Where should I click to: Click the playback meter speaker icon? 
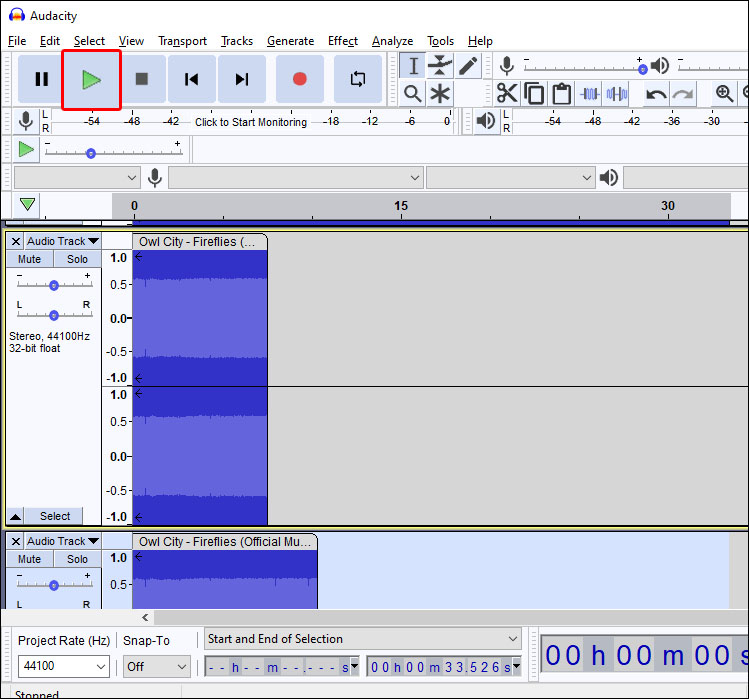tap(486, 121)
